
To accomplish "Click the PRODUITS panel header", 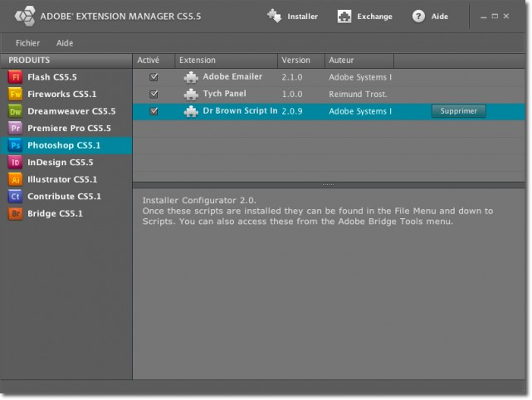I will [66, 61].
